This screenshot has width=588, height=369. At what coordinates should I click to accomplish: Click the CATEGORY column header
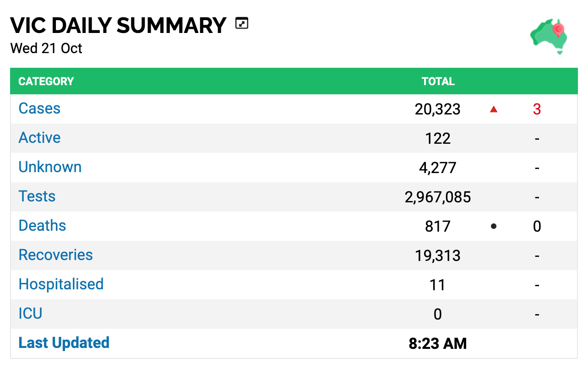click(x=46, y=81)
